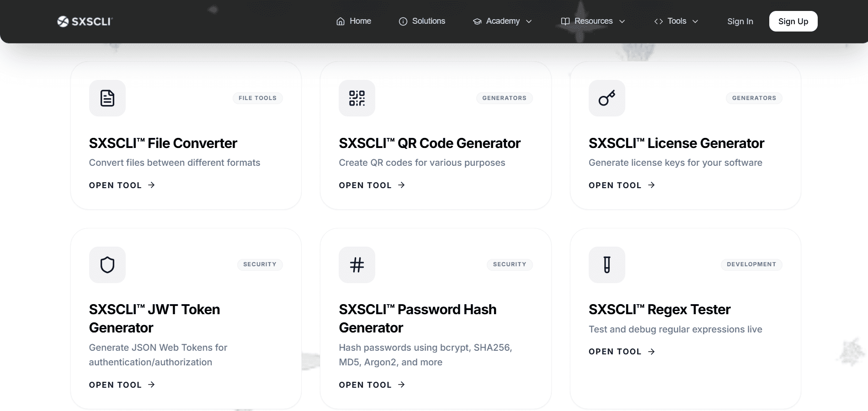
Task: Click the JWT Token shield icon
Action: point(107,265)
